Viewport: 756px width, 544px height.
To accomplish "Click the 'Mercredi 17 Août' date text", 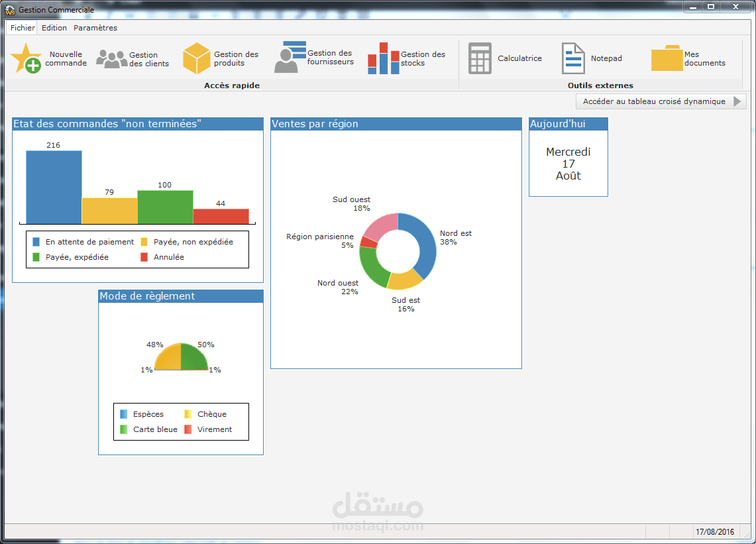I will (568, 164).
